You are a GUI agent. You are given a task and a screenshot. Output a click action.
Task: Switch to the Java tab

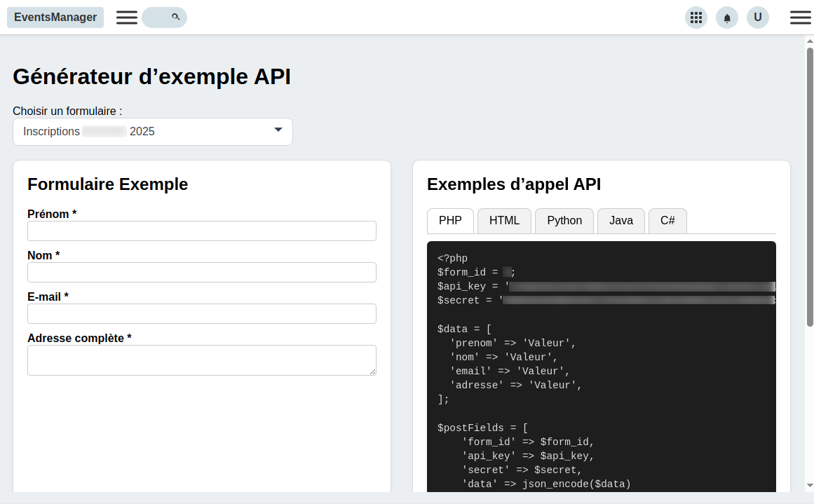621,221
